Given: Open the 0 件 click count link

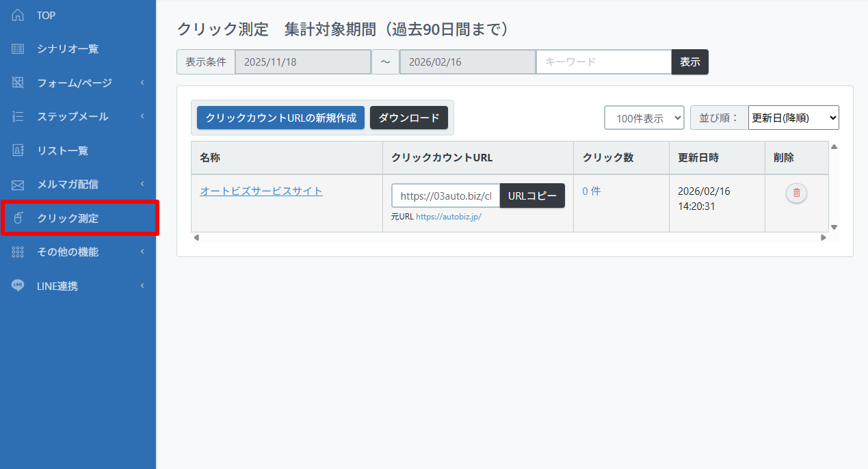Looking at the screenshot, I should click(591, 191).
